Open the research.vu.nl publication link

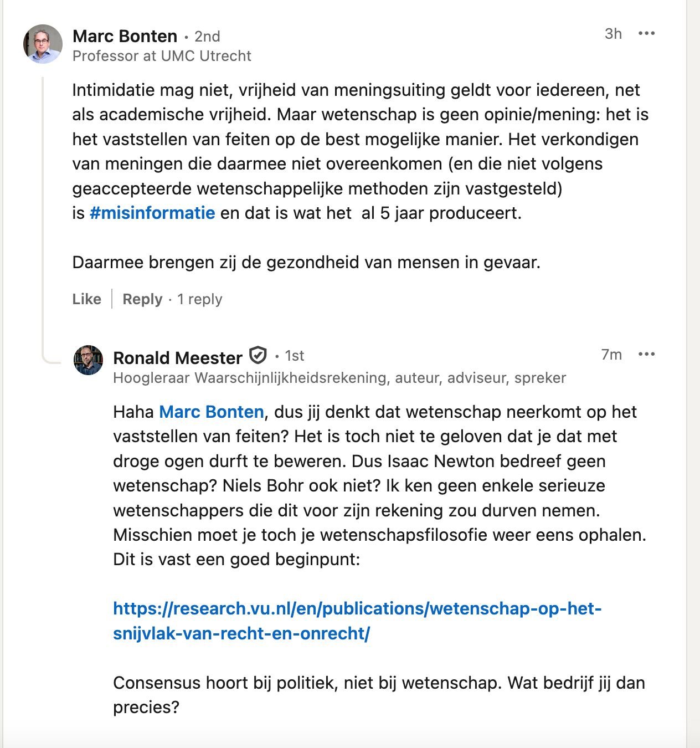click(357, 621)
